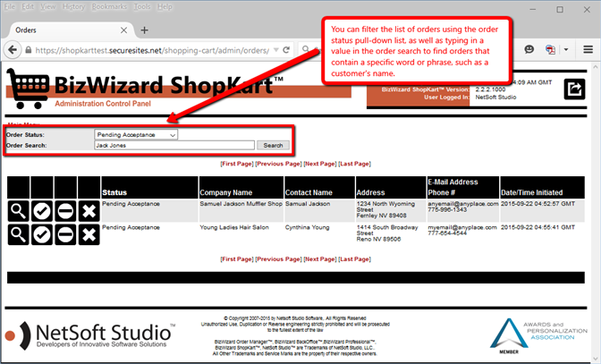Click the scrollbar up arrow
601x364 pixels.
(596, 67)
